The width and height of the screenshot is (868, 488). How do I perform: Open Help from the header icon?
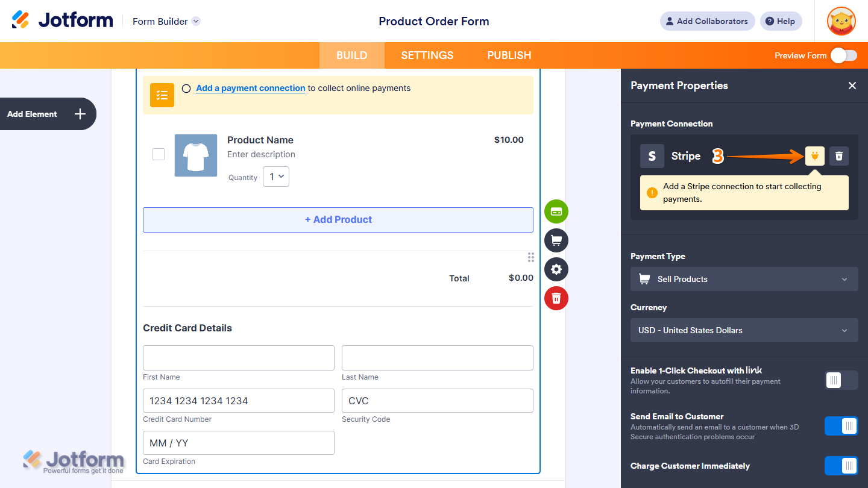781,21
